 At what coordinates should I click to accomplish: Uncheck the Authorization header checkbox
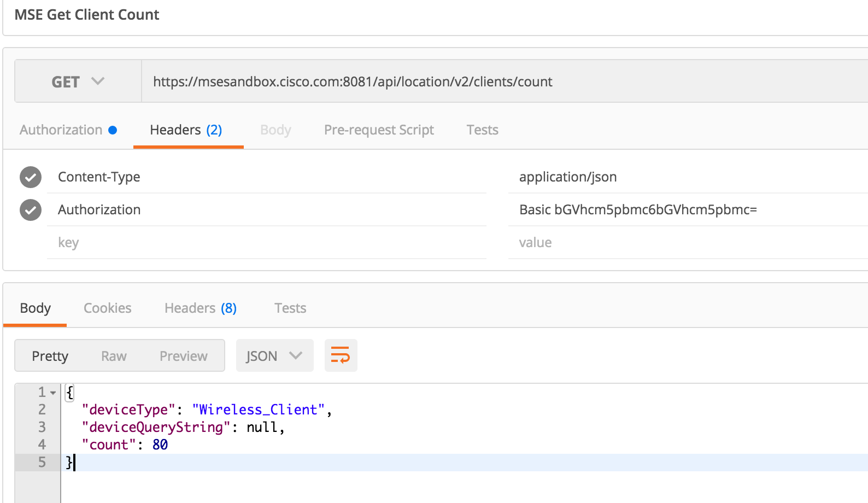click(31, 210)
